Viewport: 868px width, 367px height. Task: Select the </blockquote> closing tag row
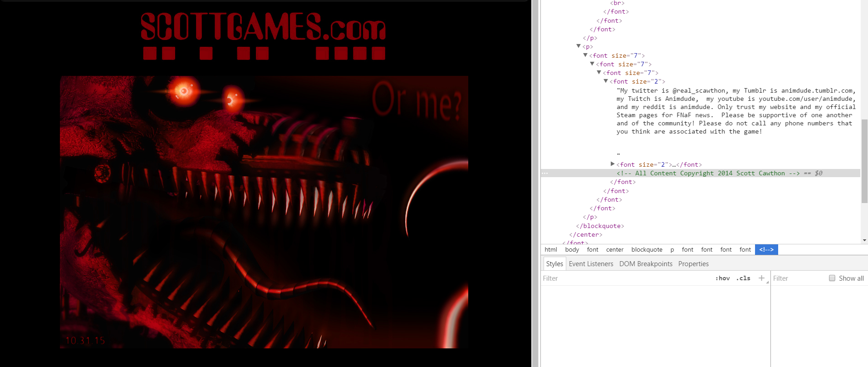[600, 226]
